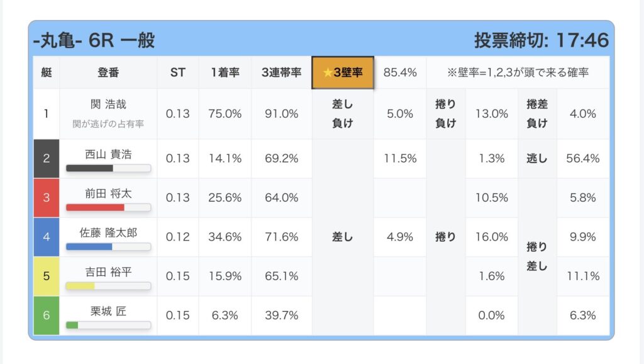The image size is (644, 364).
Task: Select the yellow boat 5 badge
Action: click(x=47, y=276)
